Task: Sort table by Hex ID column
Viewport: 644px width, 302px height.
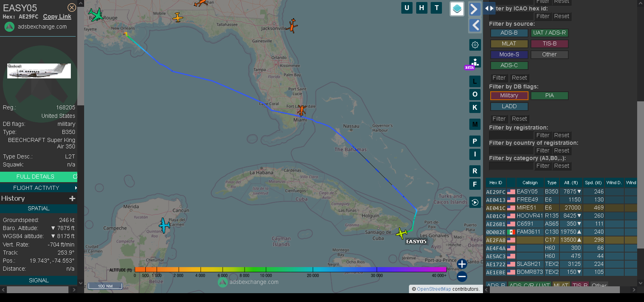Action: tap(495, 183)
